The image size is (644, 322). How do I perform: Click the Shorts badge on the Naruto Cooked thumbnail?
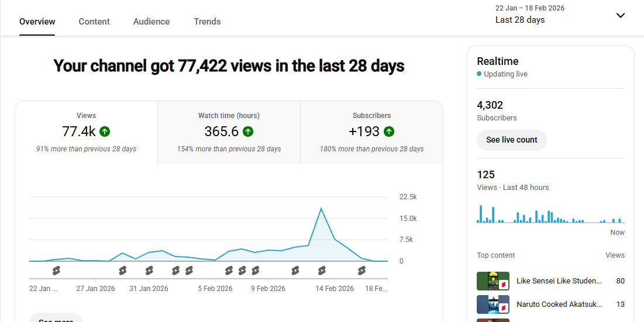504,308
